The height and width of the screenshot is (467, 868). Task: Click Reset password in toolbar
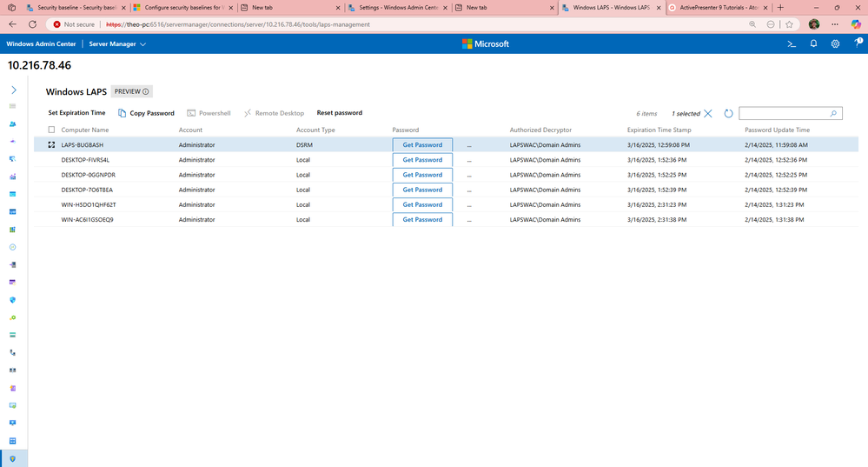(340, 113)
